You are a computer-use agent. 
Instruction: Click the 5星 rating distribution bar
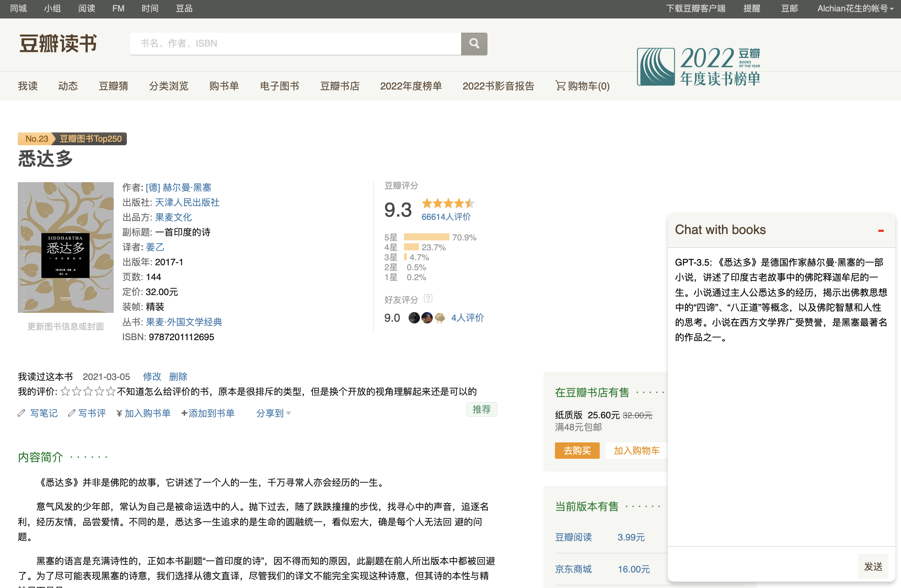click(x=426, y=237)
